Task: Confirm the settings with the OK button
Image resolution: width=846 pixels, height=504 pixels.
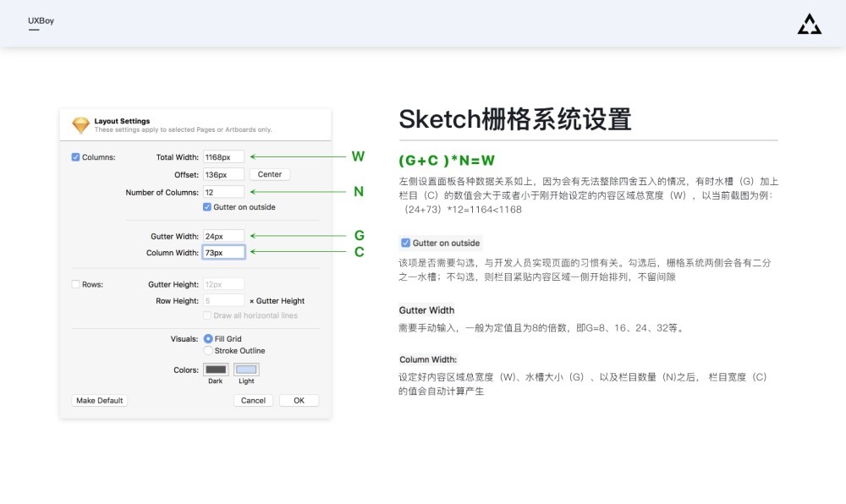Action: coord(299,401)
